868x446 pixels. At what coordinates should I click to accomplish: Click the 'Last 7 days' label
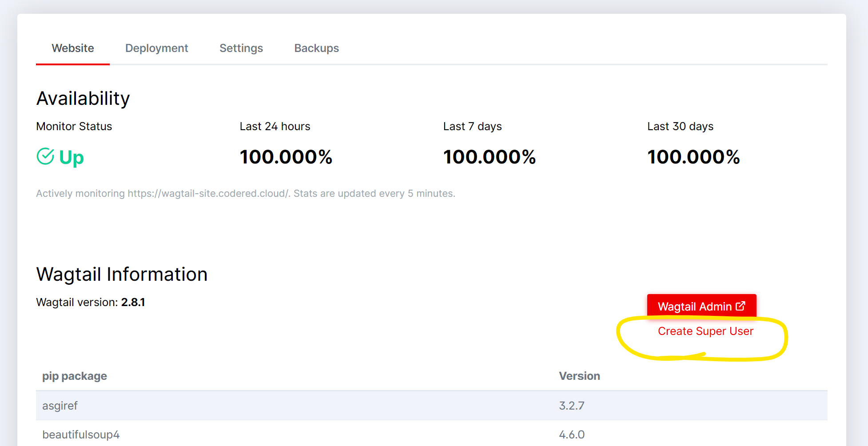point(473,126)
